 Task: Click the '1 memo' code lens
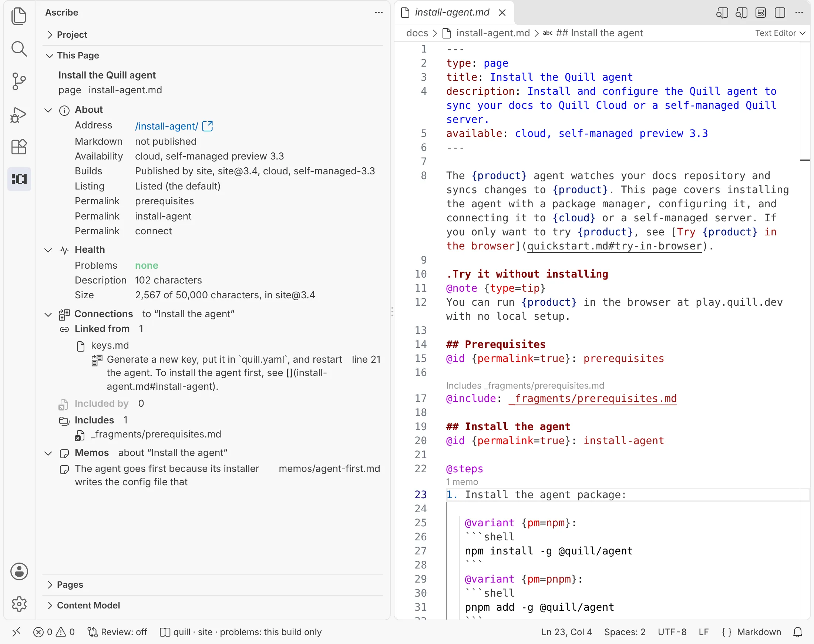click(x=462, y=482)
